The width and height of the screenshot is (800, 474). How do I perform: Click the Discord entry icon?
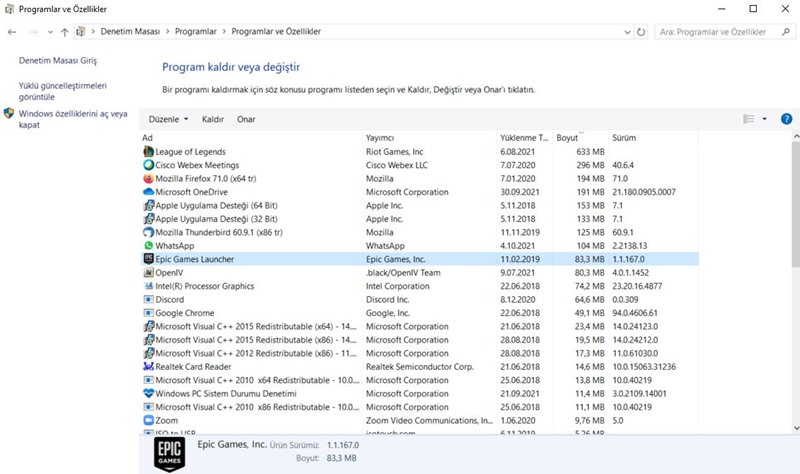click(148, 300)
